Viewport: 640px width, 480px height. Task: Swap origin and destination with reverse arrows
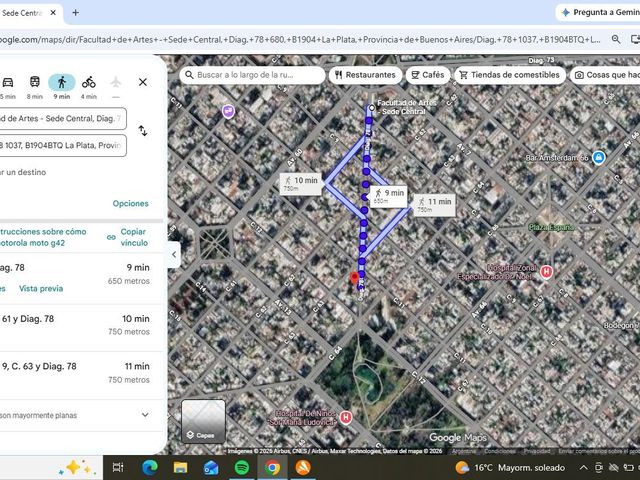(143, 131)
